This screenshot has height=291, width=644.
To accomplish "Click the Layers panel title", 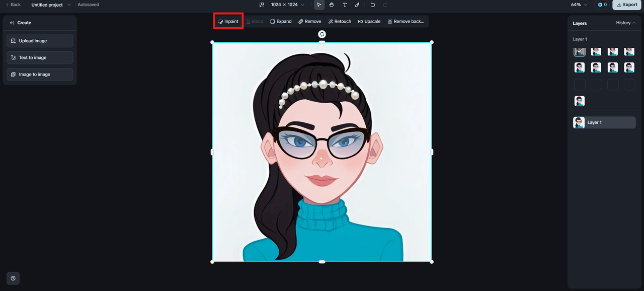I will tap(580, 23).
